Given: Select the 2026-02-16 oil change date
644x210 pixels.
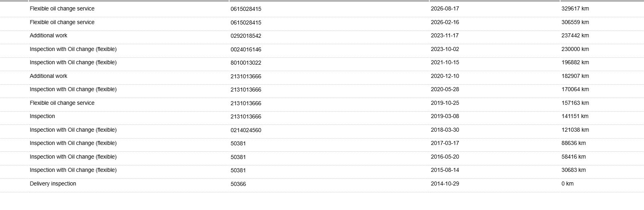Looking at the screenshot, I should (445, 22).
